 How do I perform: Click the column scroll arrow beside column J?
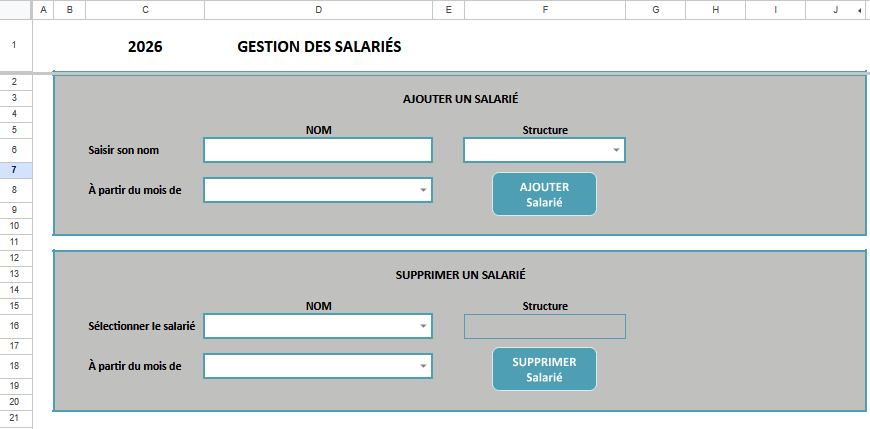860,9
